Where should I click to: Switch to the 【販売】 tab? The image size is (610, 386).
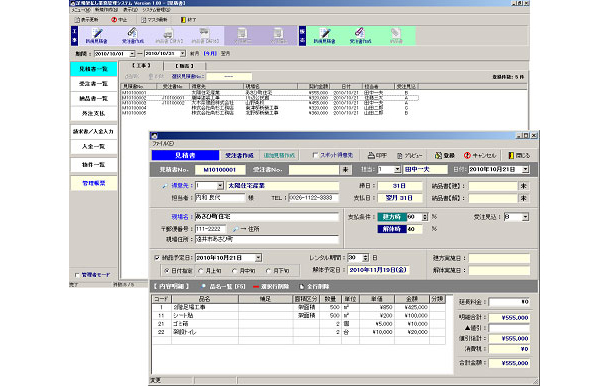pyautogui.click(x=184, y=66)
